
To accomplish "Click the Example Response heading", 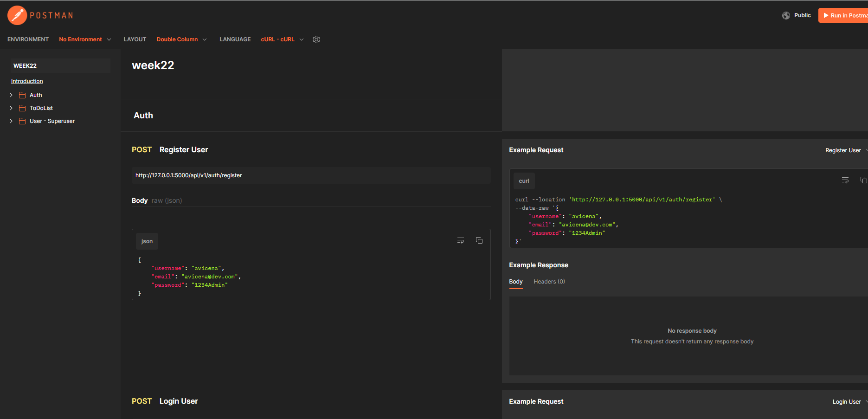I will point(539,265).
